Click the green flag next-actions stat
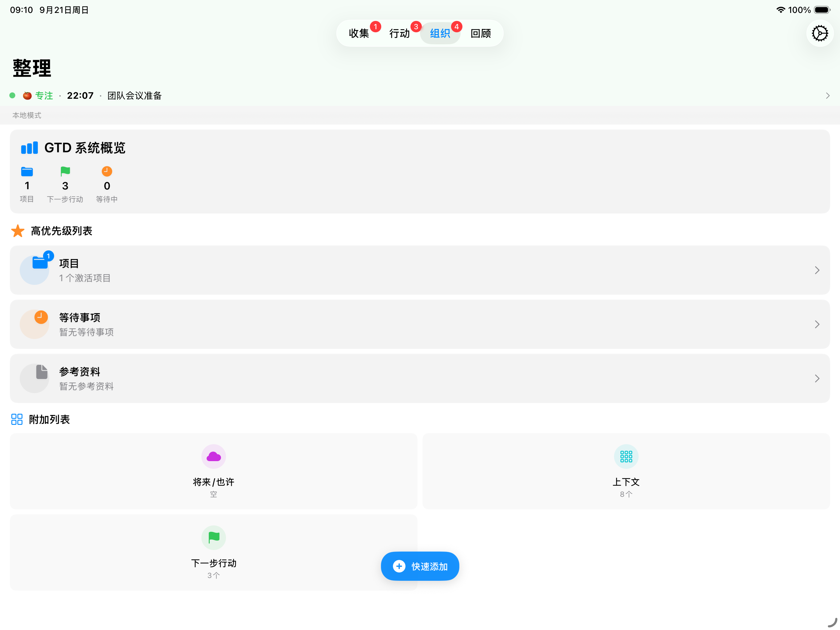This screenshot has height=630, width=840. click(x=65, y=172)
